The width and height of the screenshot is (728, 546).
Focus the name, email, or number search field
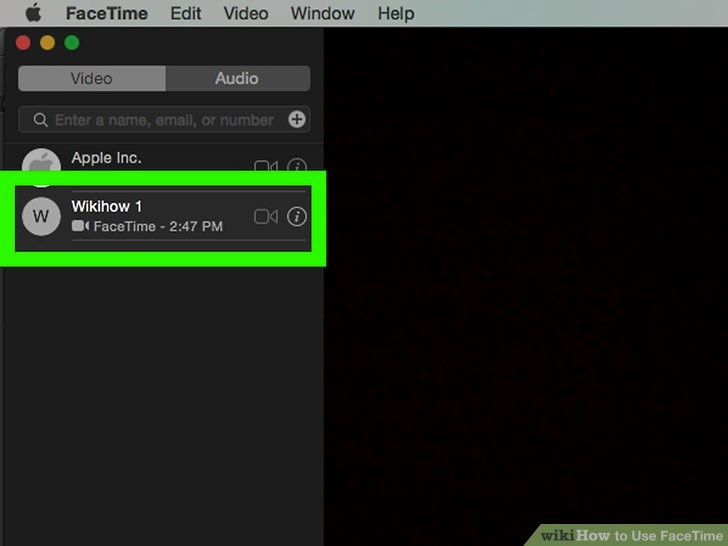pos(164,120)
